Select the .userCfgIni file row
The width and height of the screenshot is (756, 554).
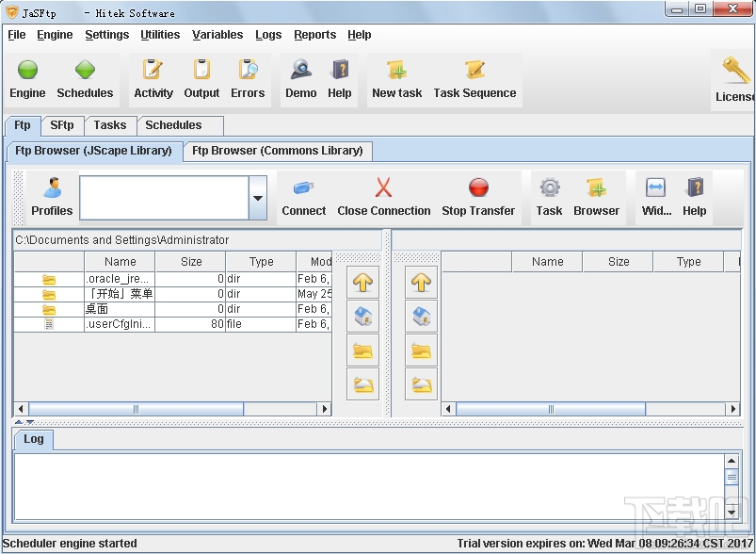pyautogui.click(x=120, y=324)
